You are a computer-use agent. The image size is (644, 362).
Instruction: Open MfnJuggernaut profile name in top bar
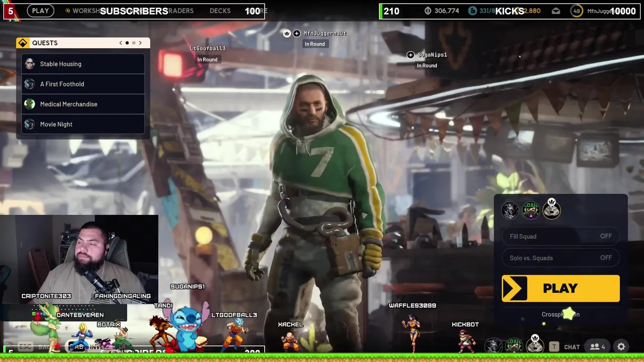pyautogui.click(x=604, y=11)
